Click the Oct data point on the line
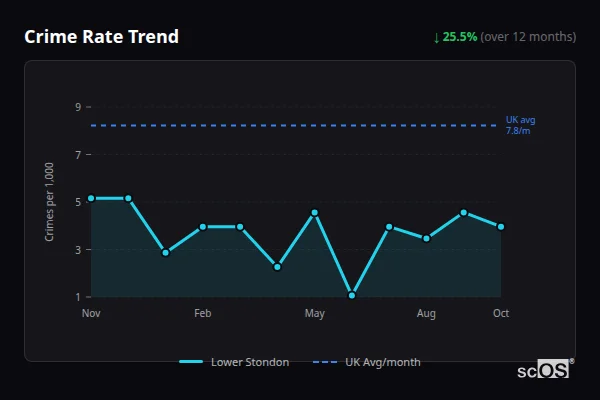The height and width of the screenshot is (400, 600). pyautogui.click(x=501, y=227)
